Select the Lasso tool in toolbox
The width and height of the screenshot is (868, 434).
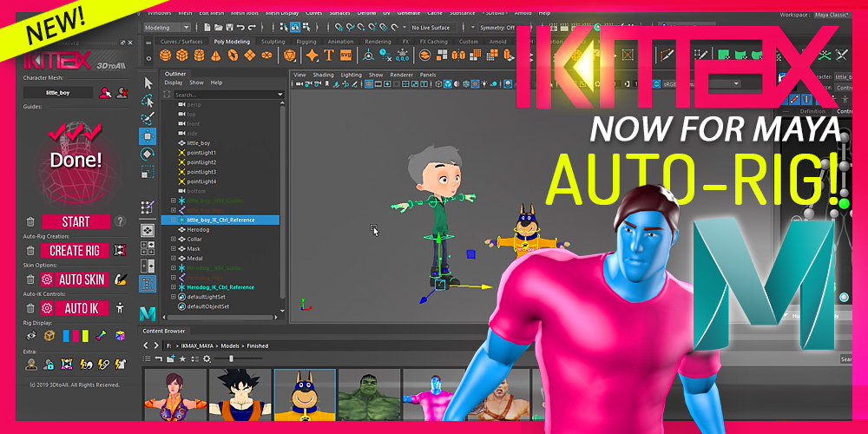tap(148, 100)
